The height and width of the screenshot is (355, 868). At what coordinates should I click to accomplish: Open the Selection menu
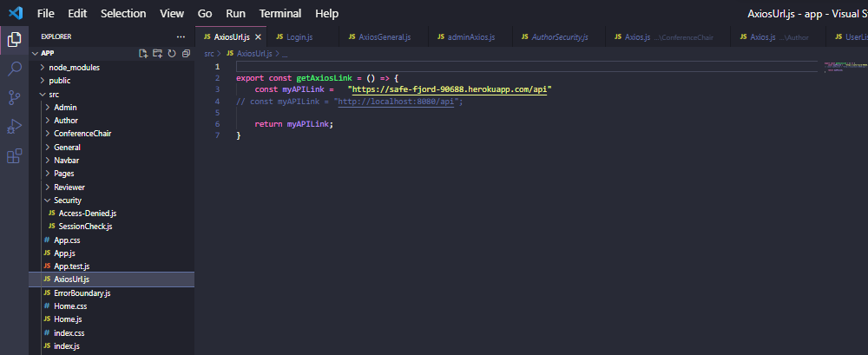click(x=123, y=13)
